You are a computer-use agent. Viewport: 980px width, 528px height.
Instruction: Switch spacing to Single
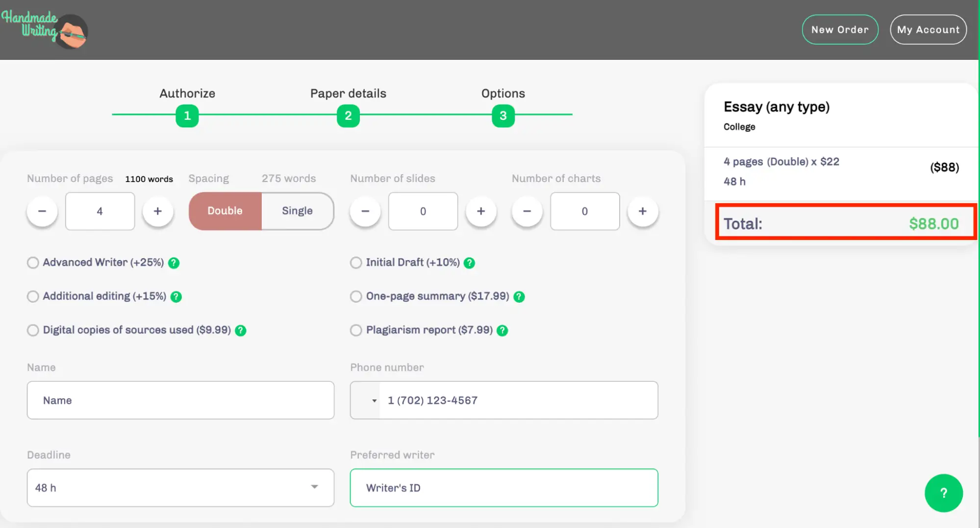297,211
